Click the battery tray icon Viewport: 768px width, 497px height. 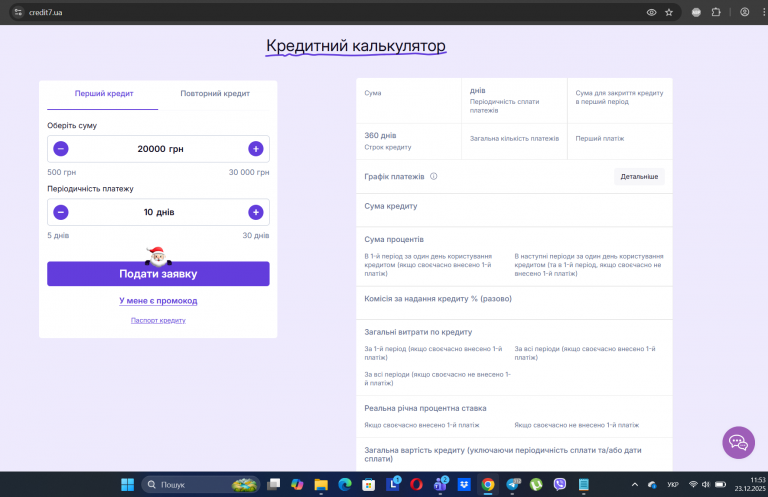(720, 485)
